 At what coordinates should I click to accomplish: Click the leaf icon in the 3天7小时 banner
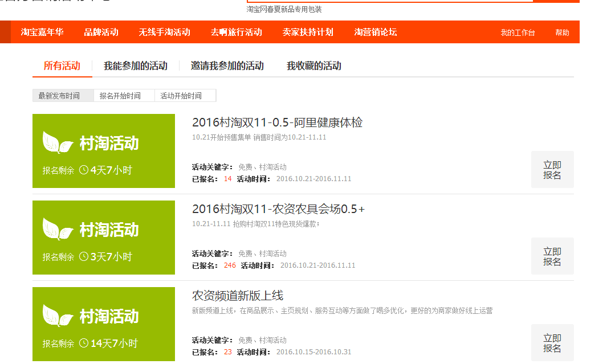coord(58,228)
